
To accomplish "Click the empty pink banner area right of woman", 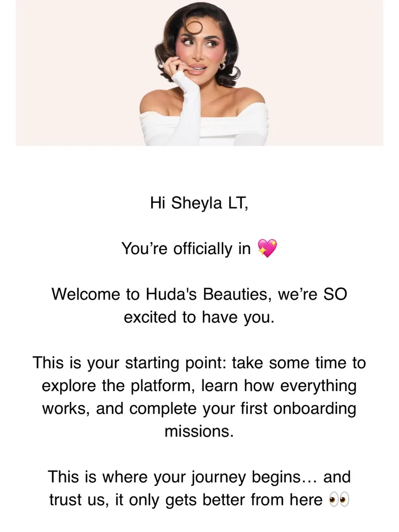I will (326, 73).
